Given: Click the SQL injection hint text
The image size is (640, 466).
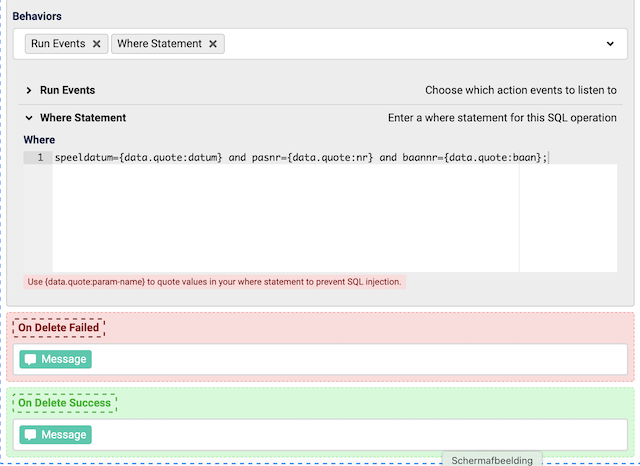Looking at the screenshot, I should tap(214, 282).
